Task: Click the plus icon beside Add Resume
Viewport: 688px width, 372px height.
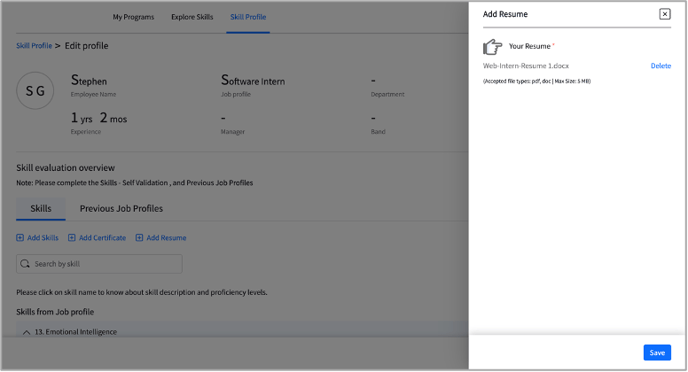Action: (139, 238)
